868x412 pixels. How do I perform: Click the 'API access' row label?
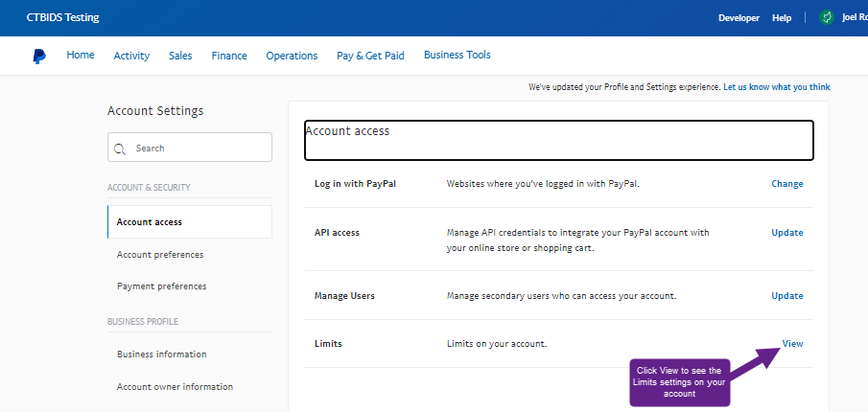point(337,232)
